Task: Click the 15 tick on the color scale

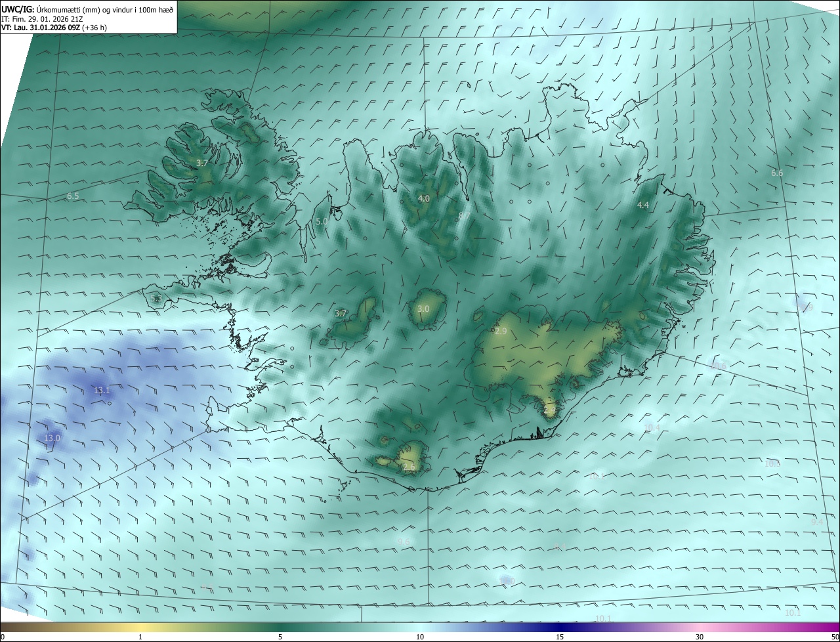Action: pos(560,637)
